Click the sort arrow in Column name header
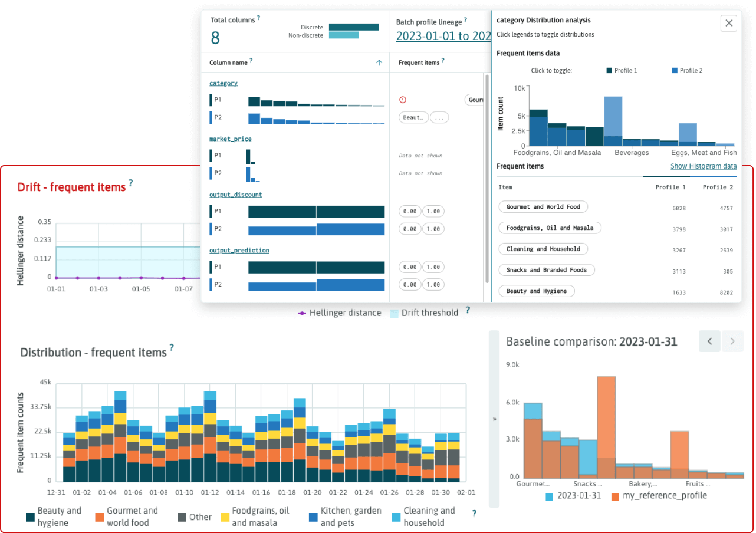The height and width of the screenshot is (533, 756). pos(378,62)
